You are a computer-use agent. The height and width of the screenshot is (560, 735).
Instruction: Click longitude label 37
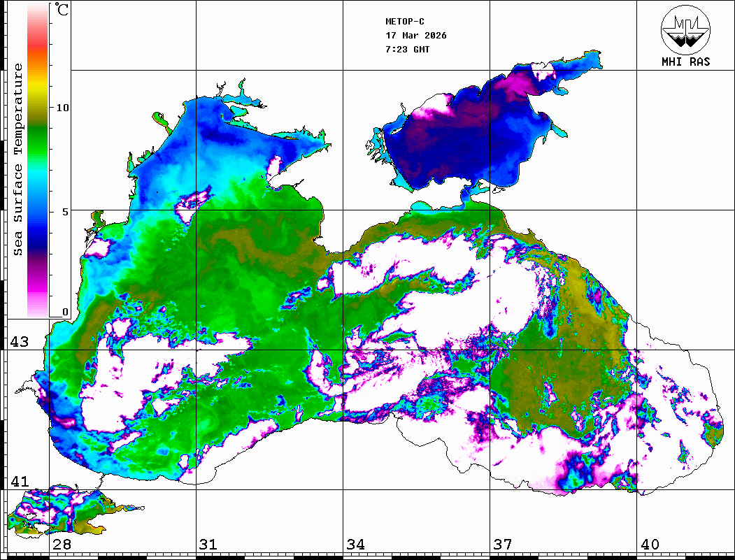point(503,545)
